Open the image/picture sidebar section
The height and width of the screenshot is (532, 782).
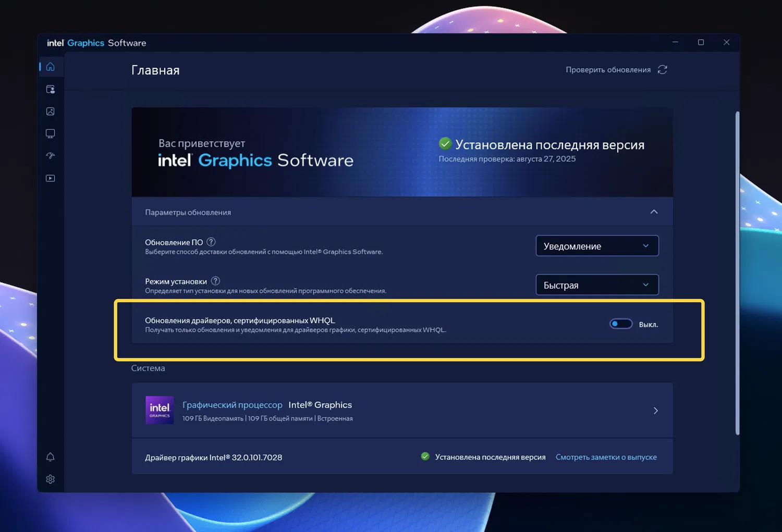51,112
